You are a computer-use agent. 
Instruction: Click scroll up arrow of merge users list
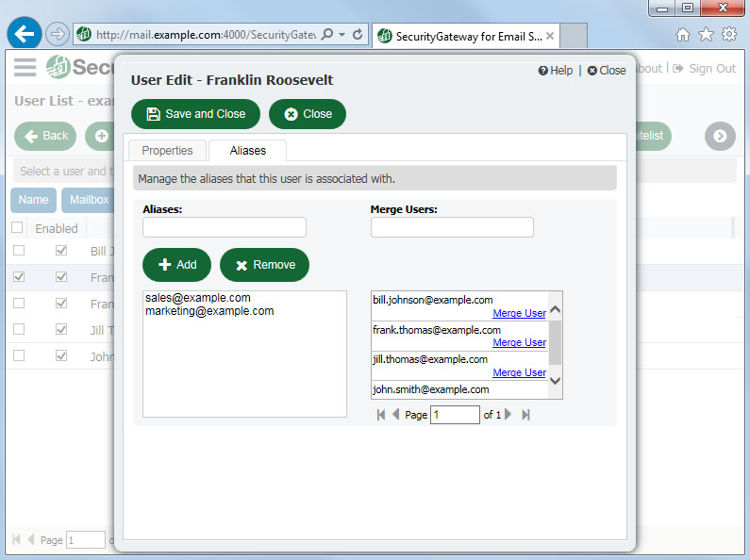click(556, 309)
